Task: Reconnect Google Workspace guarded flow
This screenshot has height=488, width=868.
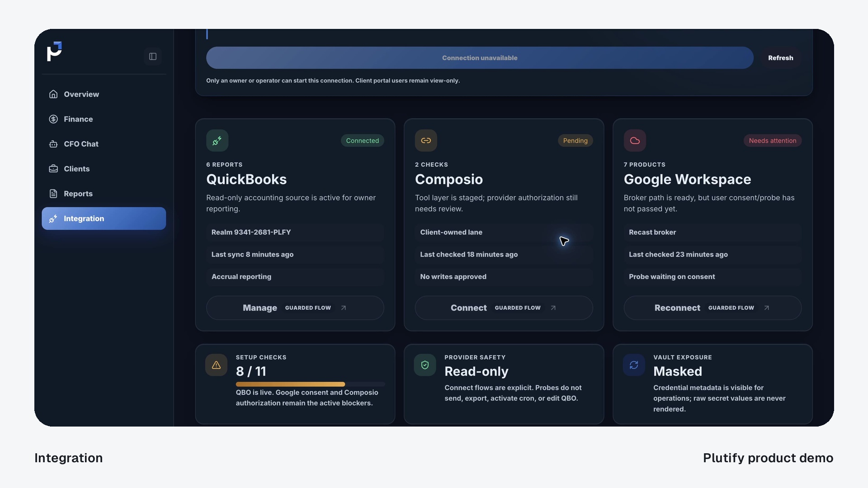Action: pos(712,308)
